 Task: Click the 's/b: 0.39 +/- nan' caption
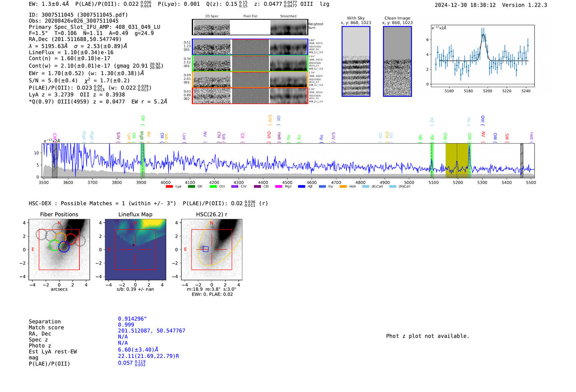[135, 290]
